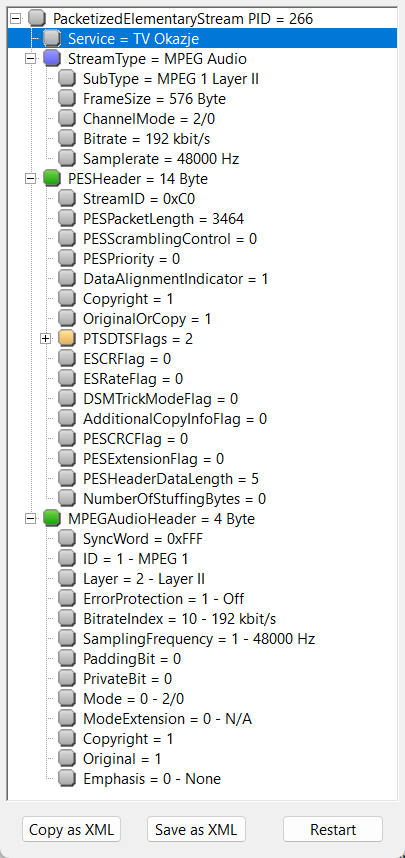Image resolution: width=405 pixels, height=858 pixels.
Task: Click the Save as XML button
Action: coord(196,830)
